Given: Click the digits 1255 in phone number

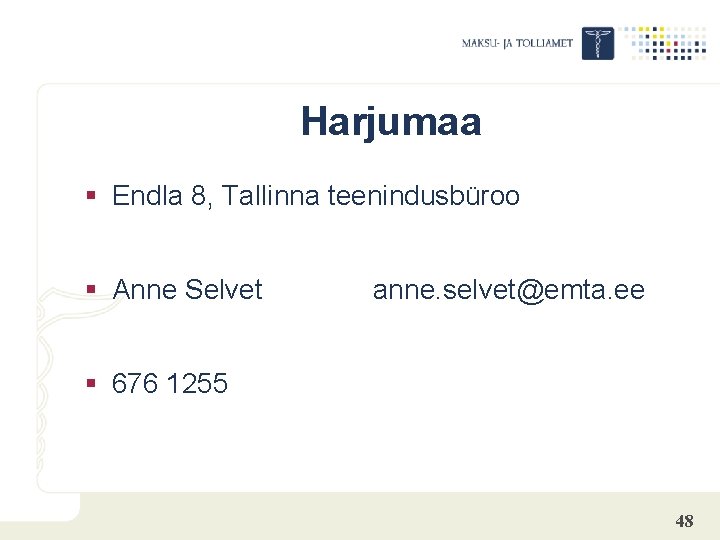Looking at the screenshot, I should point(197,383).
